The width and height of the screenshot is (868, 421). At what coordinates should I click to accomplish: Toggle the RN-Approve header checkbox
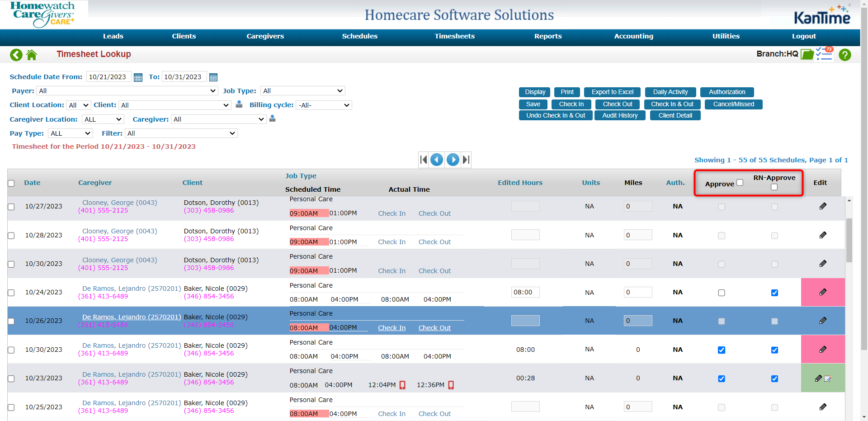[774, 187]
